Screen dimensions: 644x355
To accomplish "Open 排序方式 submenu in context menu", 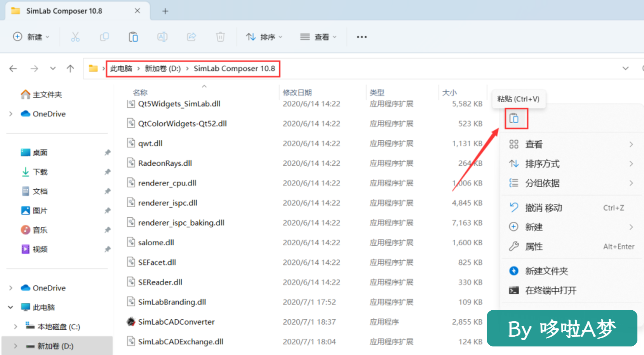I will 571,164.
